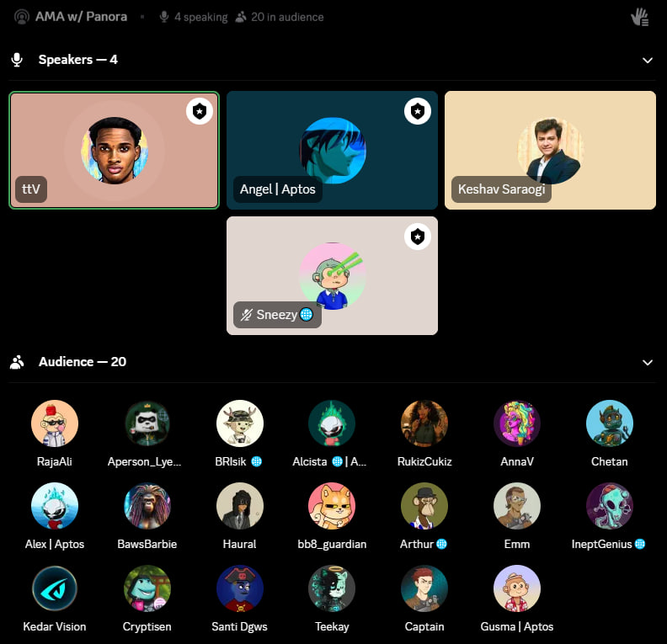Click the globe badge next to BRIsik
The image size is (667, 644).
tap(257, 461)
